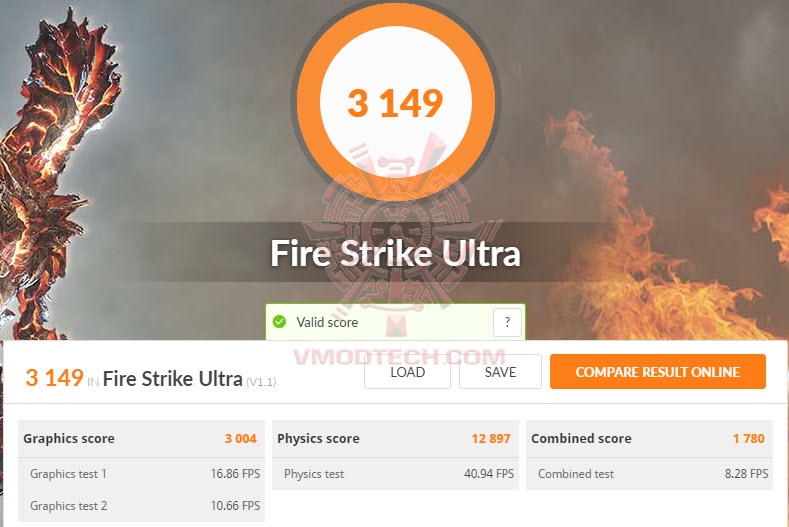Click the Fire Strike Ultra title banner

(x=395, y=253)
